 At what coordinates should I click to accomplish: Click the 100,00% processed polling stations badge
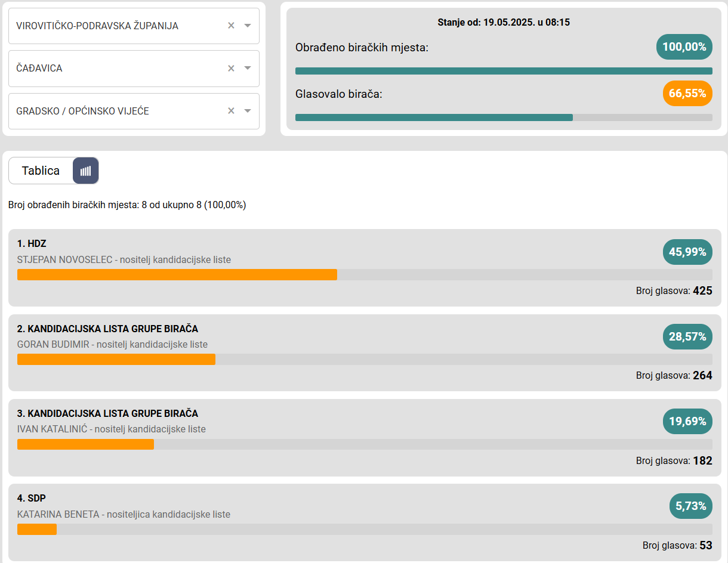coord(684,47)
